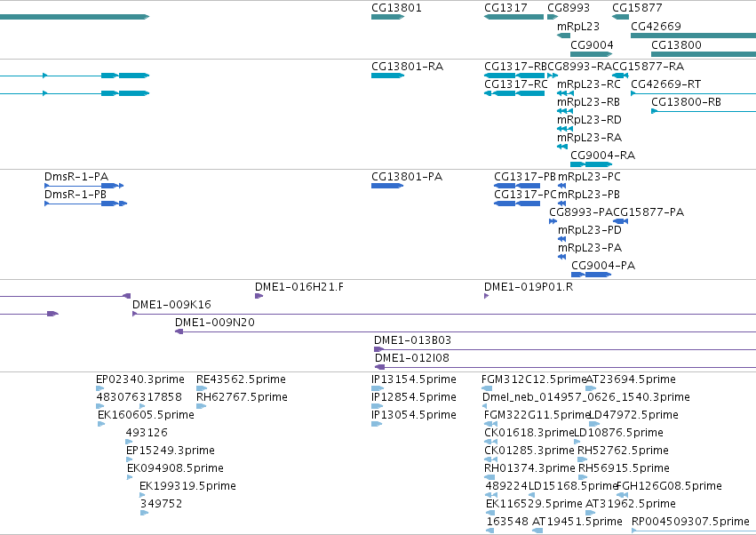Image resolution: width=756 pixels, height=535 pixels.
Task: Open EST label 349752
Action: 161,504
